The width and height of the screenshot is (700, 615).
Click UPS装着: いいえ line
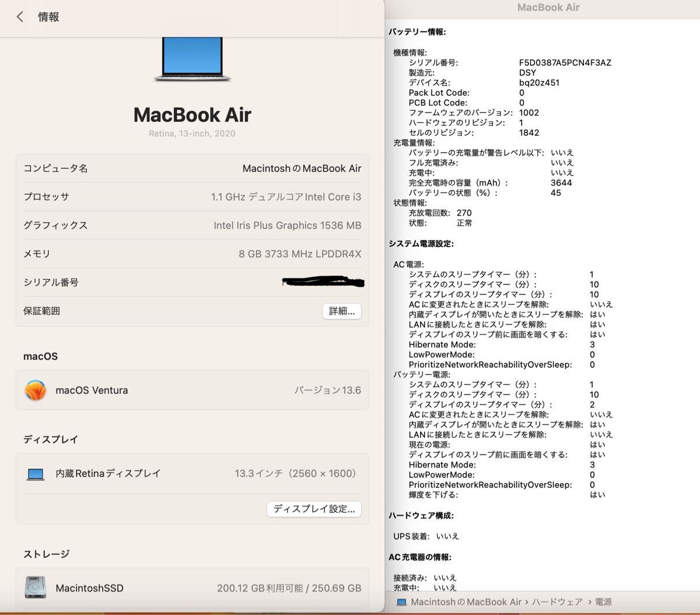pos(426,536)
